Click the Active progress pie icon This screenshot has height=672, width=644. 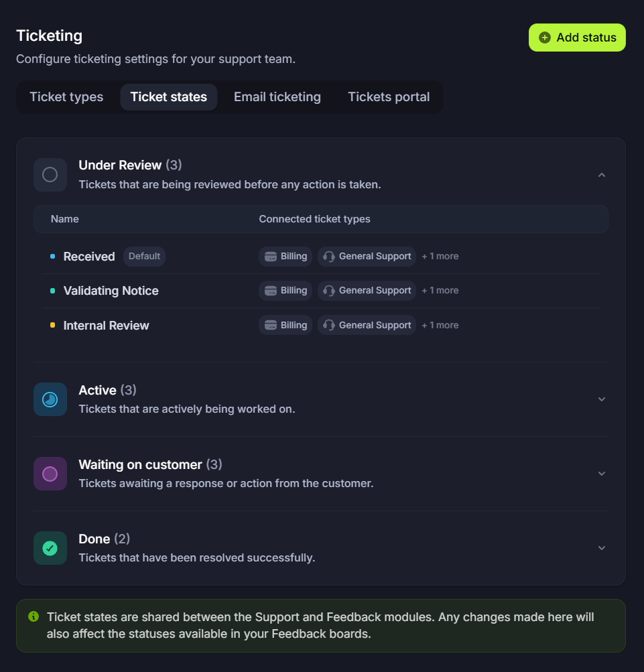point(50,399)
